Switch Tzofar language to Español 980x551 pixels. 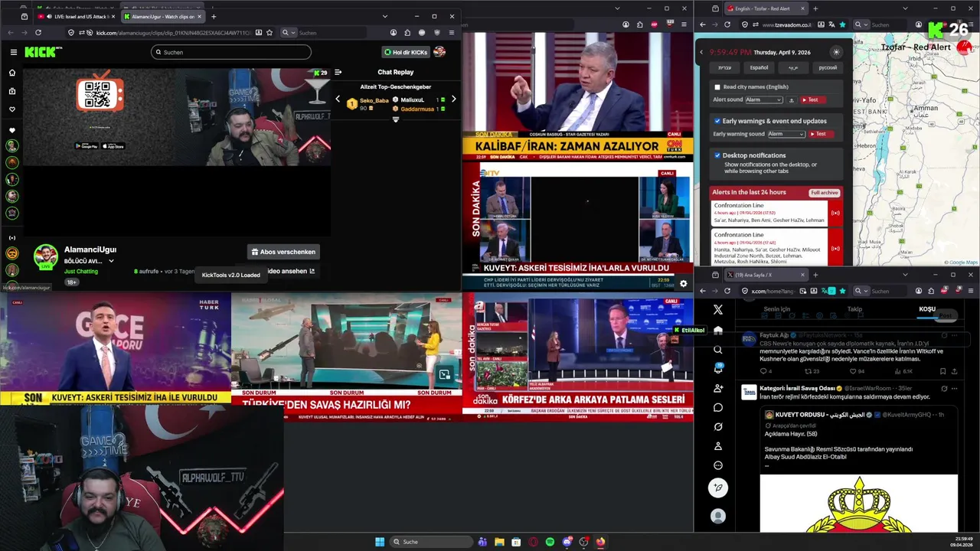pyautogui.click(x=759, y=67)
